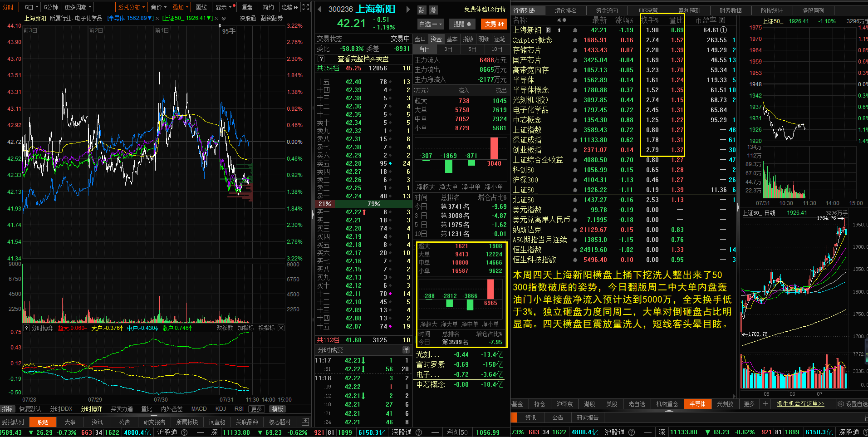Click bell icon in 存储芯片 row
868x437 pixels.
(x=575, y=50)
